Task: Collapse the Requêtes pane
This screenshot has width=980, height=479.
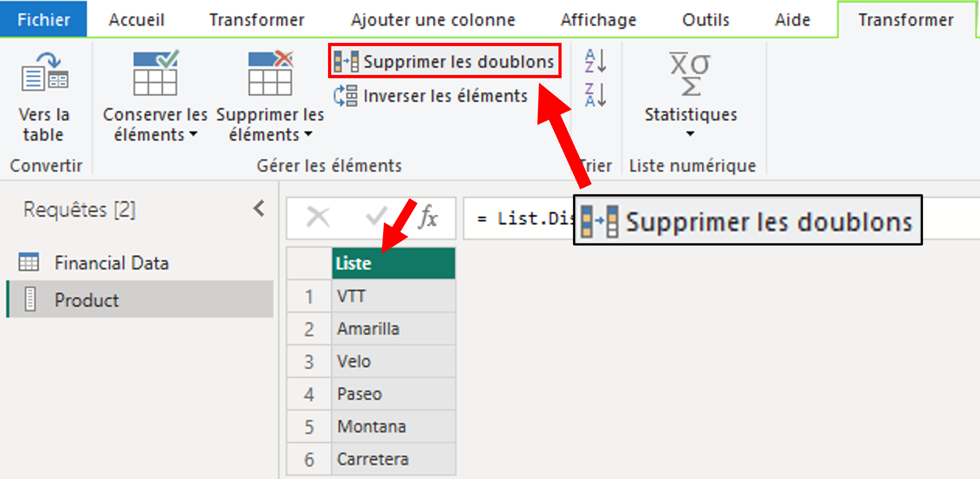Action: pyautogui.click(x=259, y=209)
